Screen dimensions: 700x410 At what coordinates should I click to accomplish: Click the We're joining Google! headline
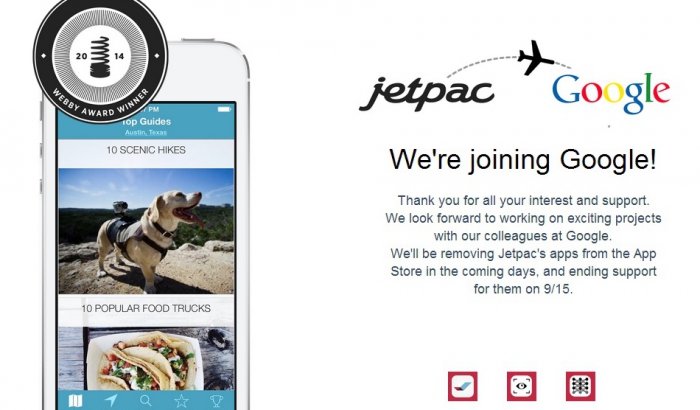[x=523, y=159]
